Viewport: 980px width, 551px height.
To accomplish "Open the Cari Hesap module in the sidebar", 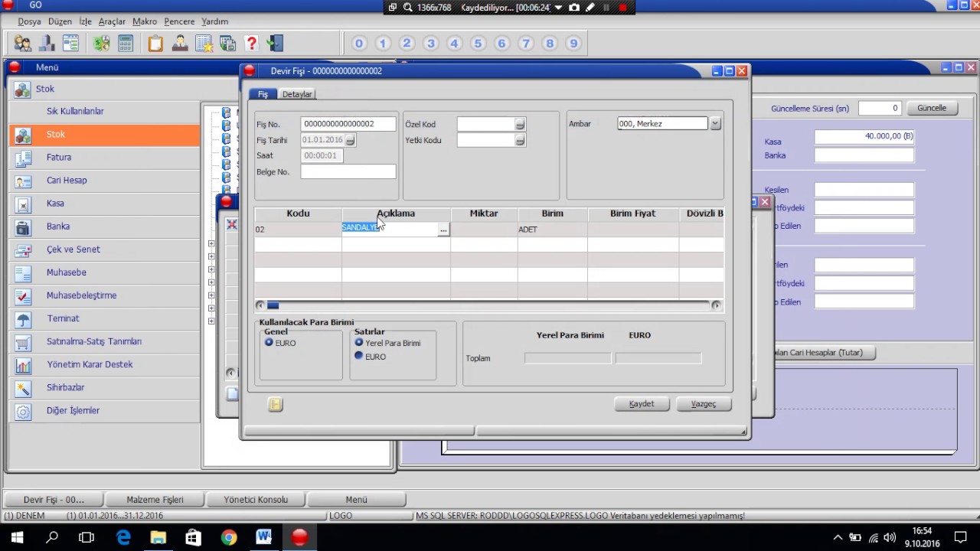I will (105, 181).
